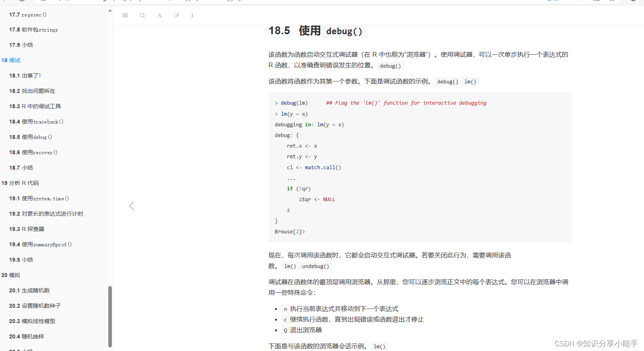Click the 'Browse[2]>' prompt line
644x351 pixels.
(290, 232)
